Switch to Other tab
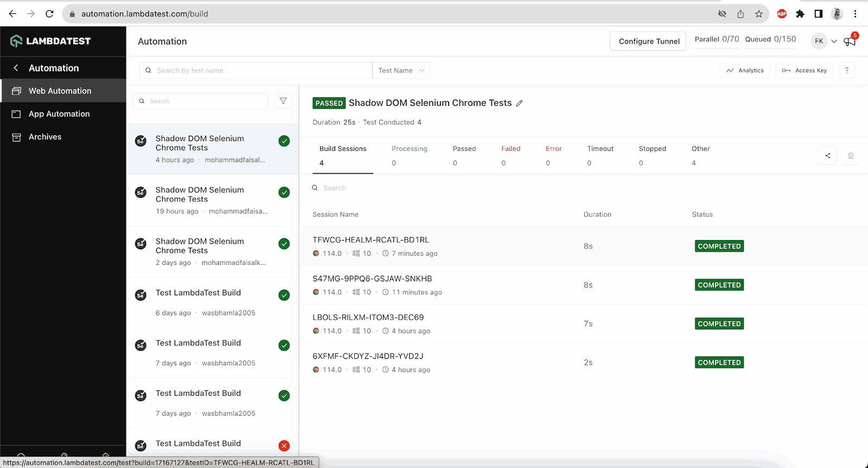Screen dimensions: 868x468 (700, 156)
